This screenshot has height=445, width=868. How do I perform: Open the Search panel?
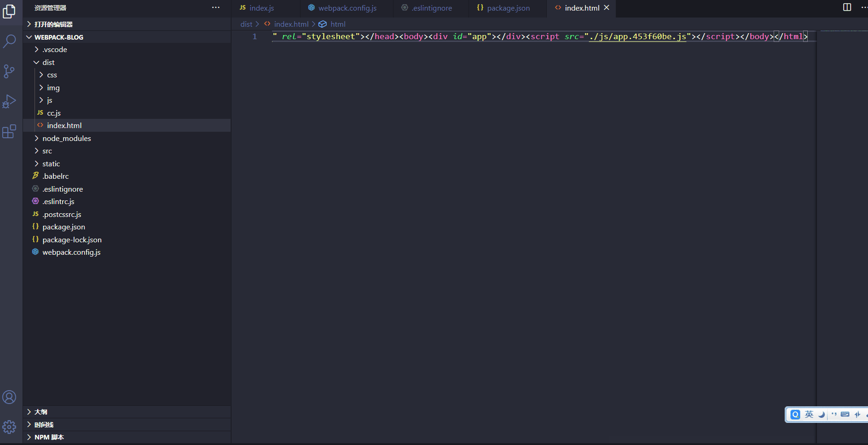point(10,41)
